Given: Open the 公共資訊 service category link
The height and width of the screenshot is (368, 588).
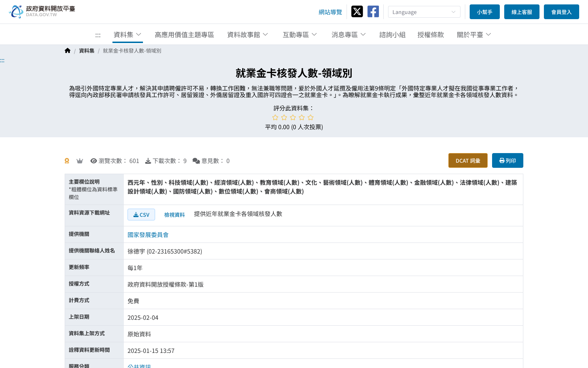Looking at the screenshot, I should click(139, 366).
